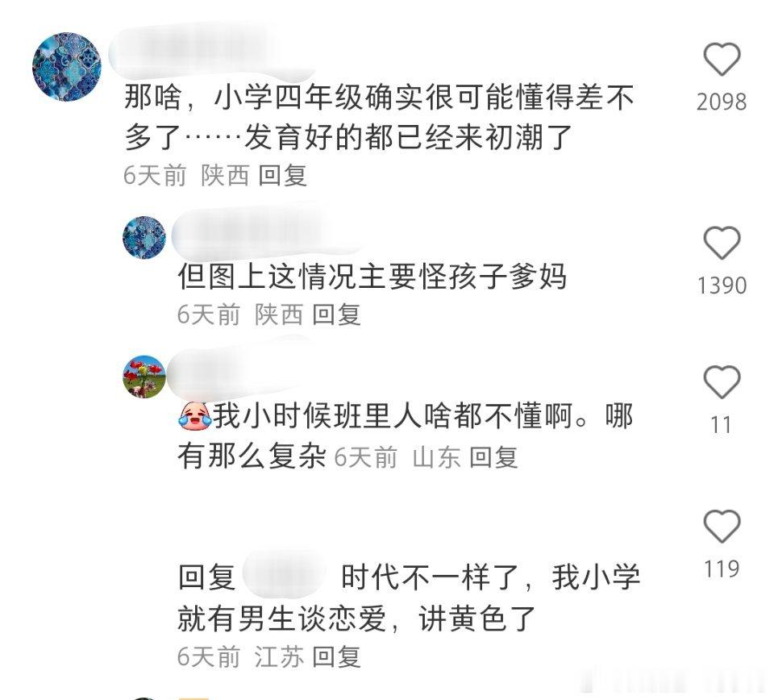Image resolution: width=774 pixels, height=700 pixels.
Task: Tap the crying-laughing emoji in the reply
Action: (x=194, y=415)
